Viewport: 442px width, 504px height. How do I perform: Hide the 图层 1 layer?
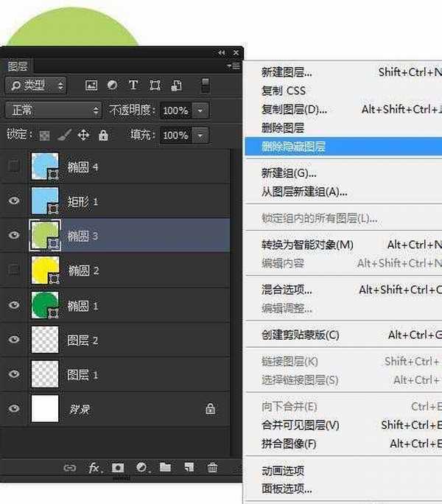click(x=14, y=374)
